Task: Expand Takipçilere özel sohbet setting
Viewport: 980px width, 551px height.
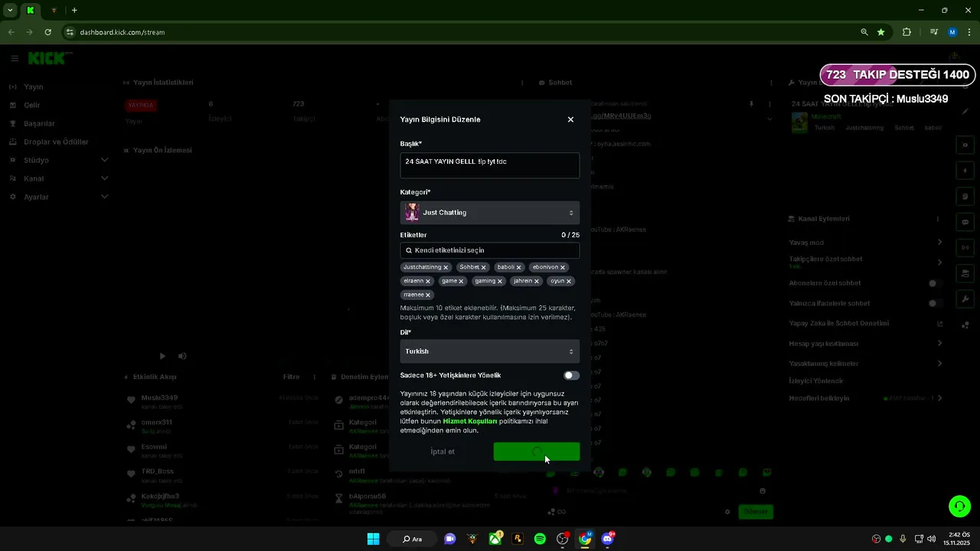Action: click(x=939, y=262)
